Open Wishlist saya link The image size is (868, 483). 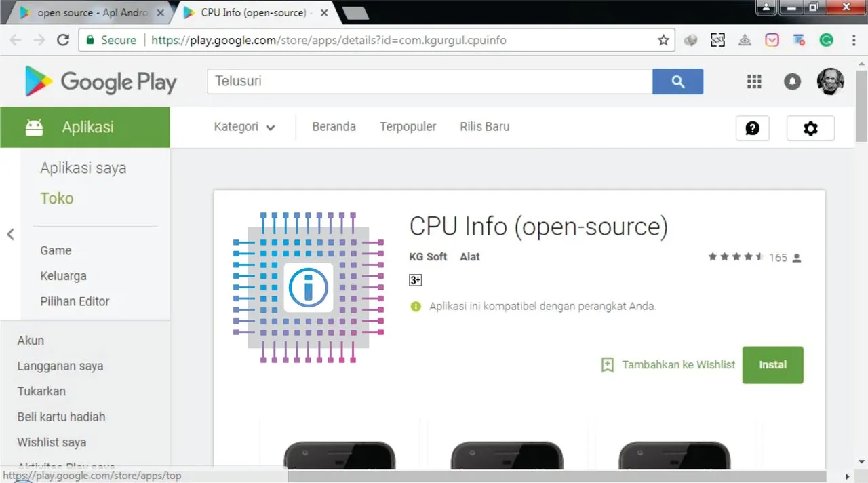52,442
